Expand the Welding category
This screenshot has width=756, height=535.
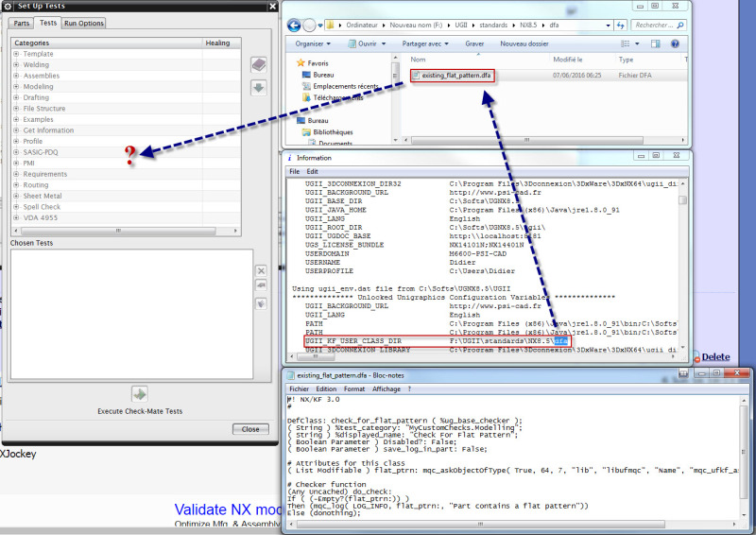click(16, 64)
